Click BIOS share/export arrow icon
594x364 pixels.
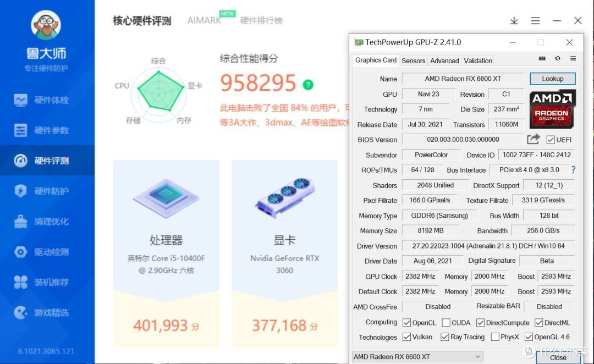pos(533,140)
